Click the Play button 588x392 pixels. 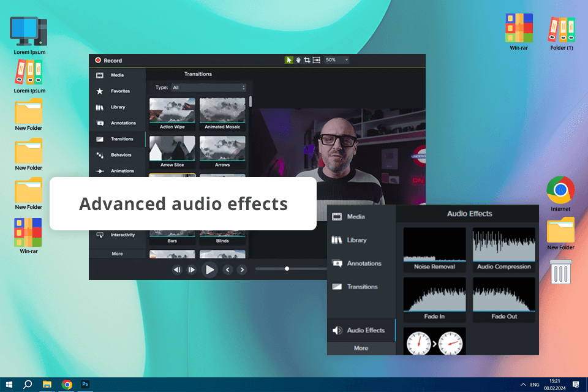209,269
